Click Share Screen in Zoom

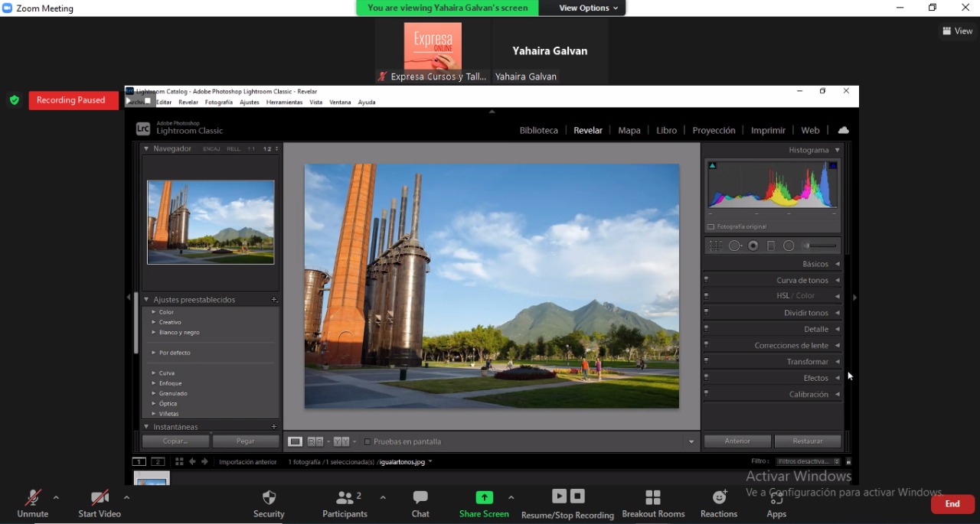[484, 503]
